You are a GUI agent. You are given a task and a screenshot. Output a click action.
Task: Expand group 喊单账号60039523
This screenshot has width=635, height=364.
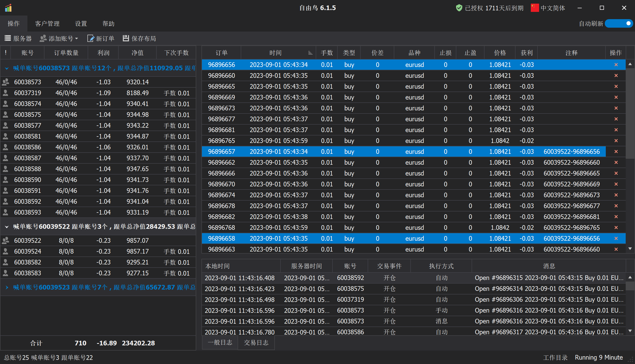pyautogui.click(x=7, y=287)
